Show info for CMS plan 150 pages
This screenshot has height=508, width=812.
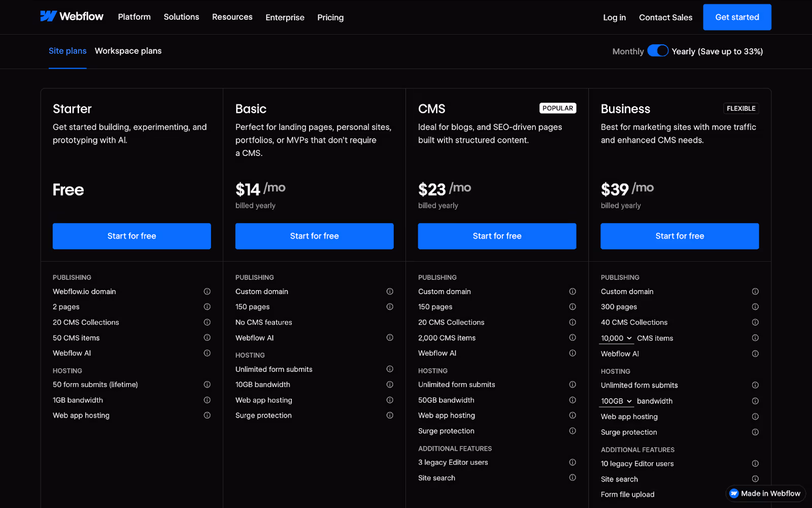(572, 307)
